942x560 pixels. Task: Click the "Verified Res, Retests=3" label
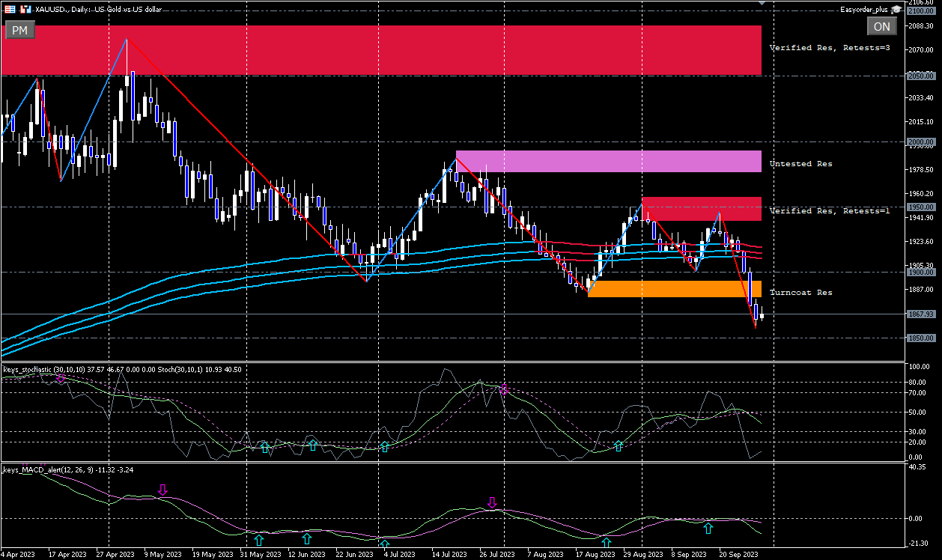pos(830,48)
